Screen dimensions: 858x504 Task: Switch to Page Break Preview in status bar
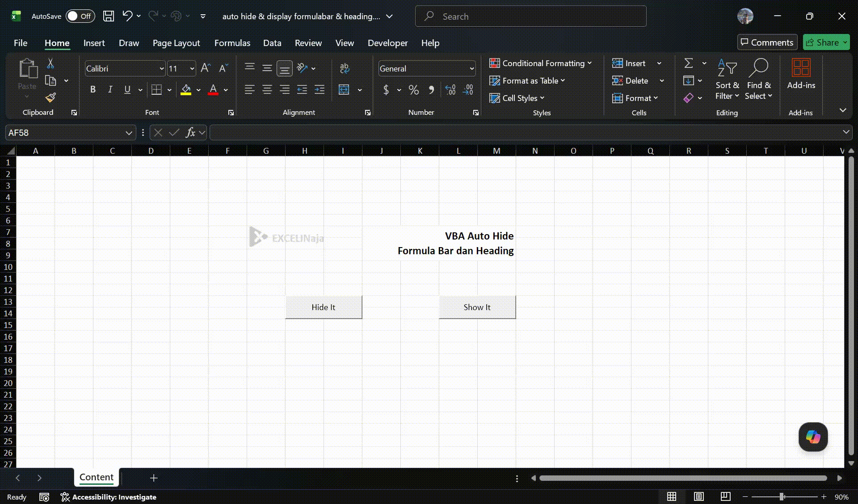(x=726, y=496)
